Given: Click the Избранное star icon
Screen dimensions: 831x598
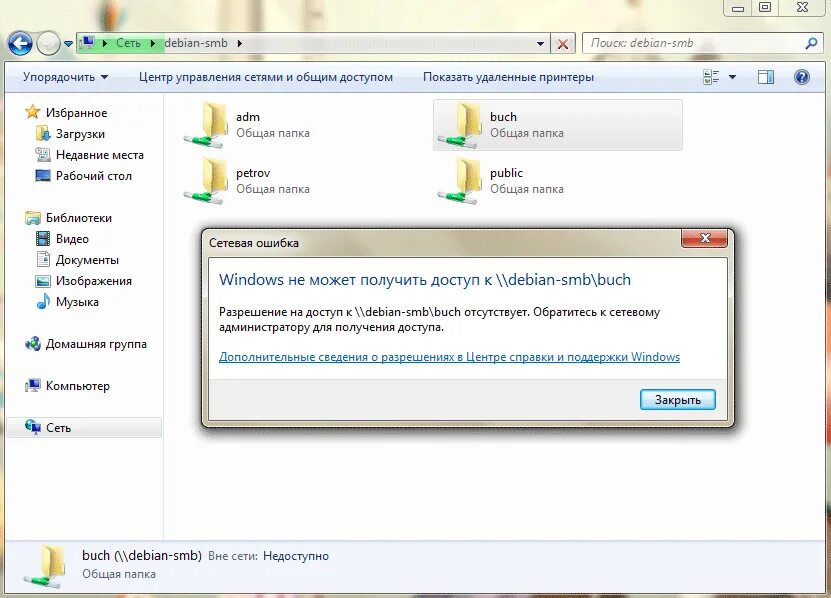Looking at the screenshot, I should pos(32,112).
